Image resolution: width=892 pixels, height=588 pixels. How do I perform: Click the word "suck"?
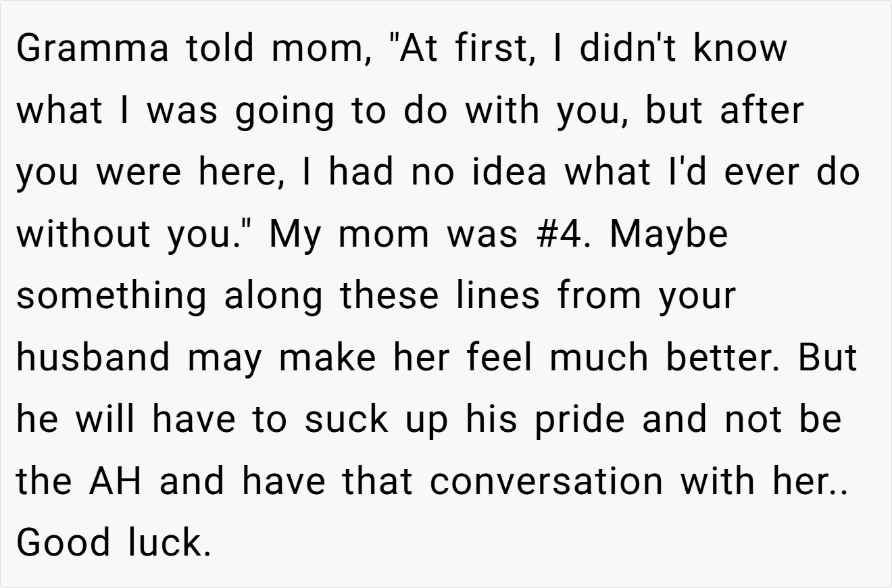[x=347, y=419]
